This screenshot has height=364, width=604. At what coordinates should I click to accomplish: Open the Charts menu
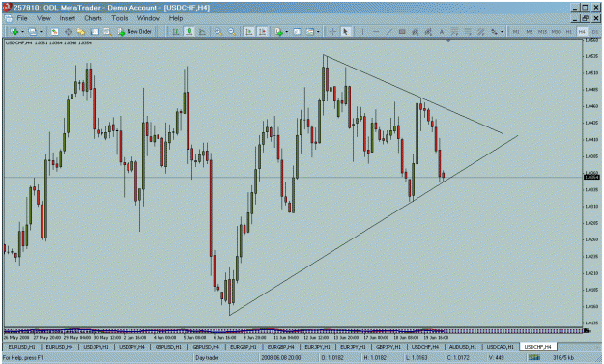coord(93,18)
